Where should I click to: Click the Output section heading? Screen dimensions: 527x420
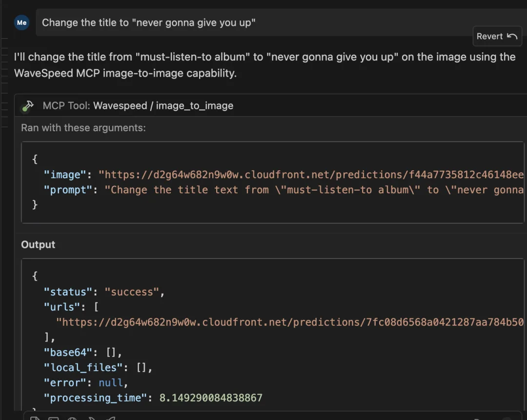(x=38, y=244)
